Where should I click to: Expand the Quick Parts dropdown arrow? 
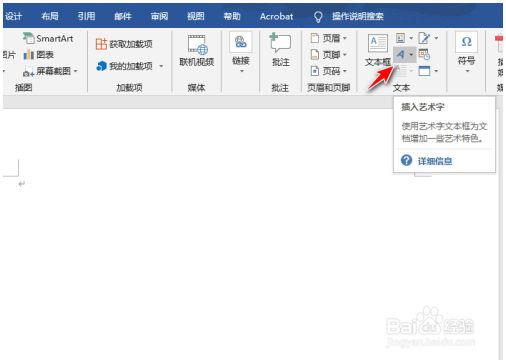click(411, 38)
